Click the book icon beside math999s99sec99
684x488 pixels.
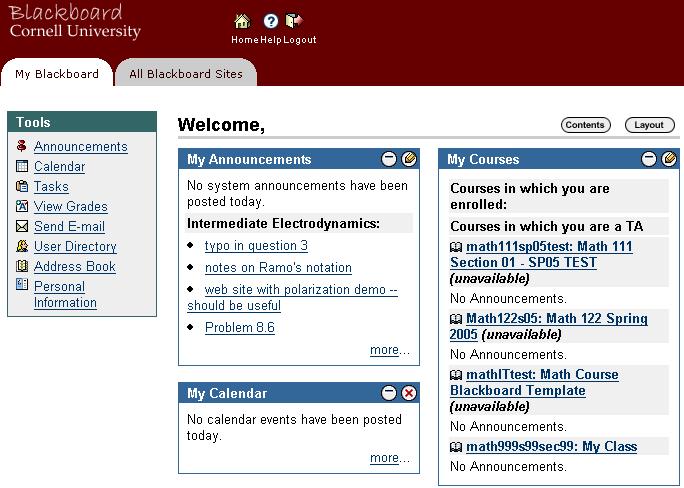pos(456,447)
